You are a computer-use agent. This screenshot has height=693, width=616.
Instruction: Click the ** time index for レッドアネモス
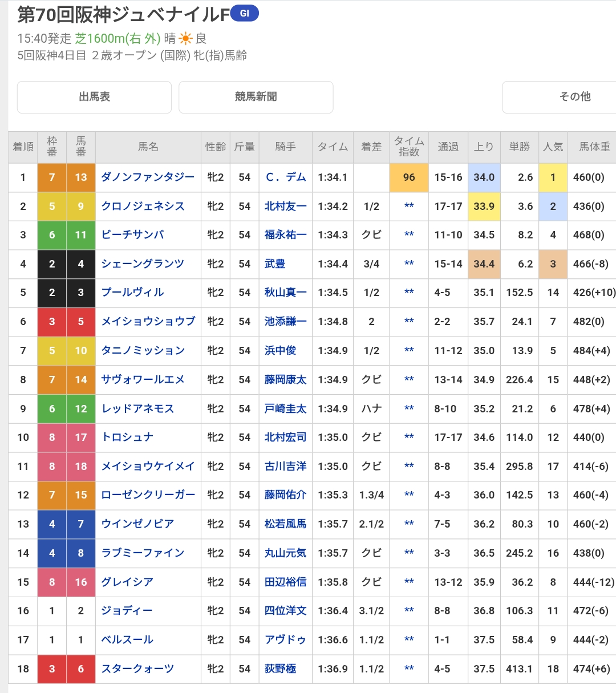pos(409,409)
